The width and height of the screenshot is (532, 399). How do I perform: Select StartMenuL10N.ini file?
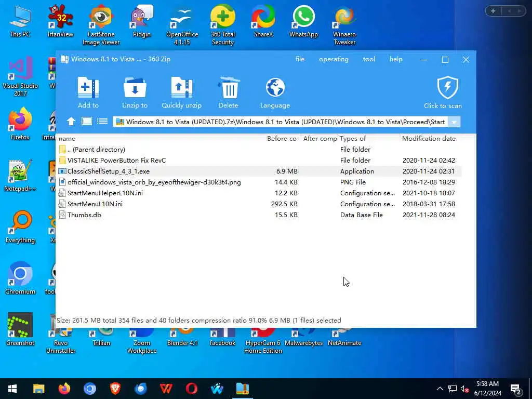click(x=260, y=204)
